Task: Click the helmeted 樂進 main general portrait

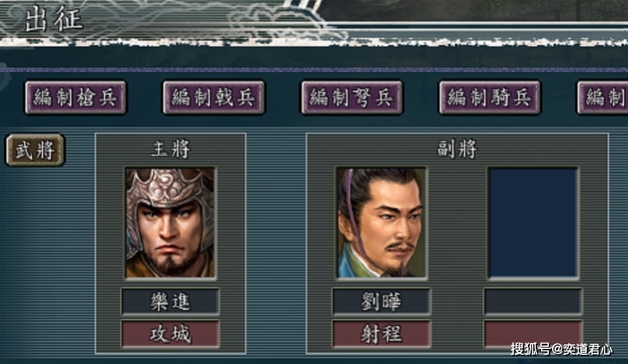Action: (170, 223)
